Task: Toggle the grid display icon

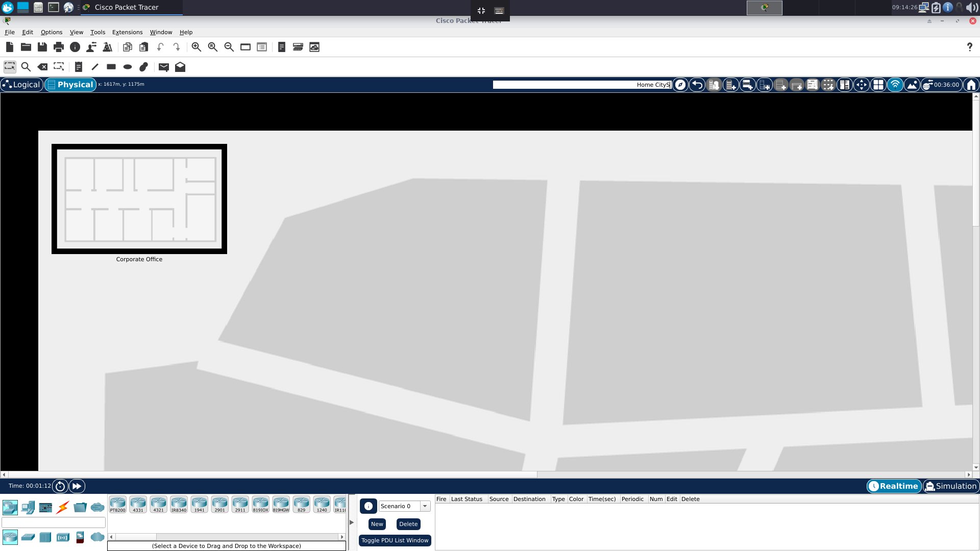Action: point(878,85)
